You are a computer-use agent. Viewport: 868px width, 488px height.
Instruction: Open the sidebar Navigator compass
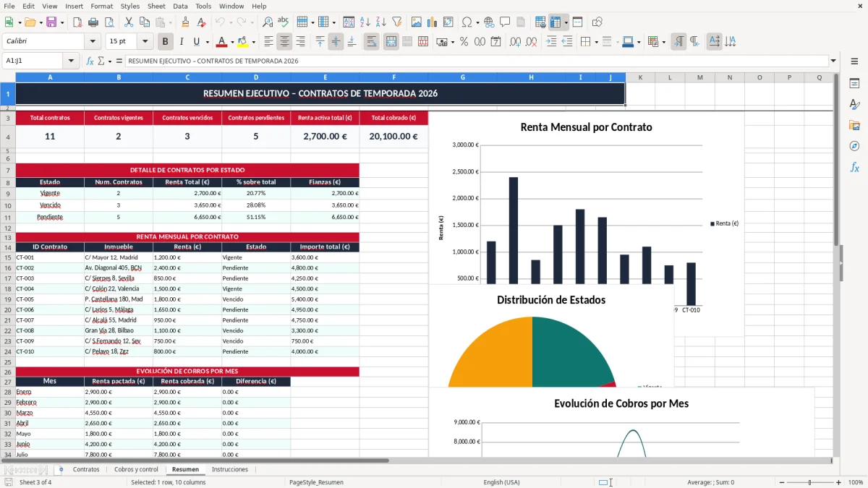854,146
